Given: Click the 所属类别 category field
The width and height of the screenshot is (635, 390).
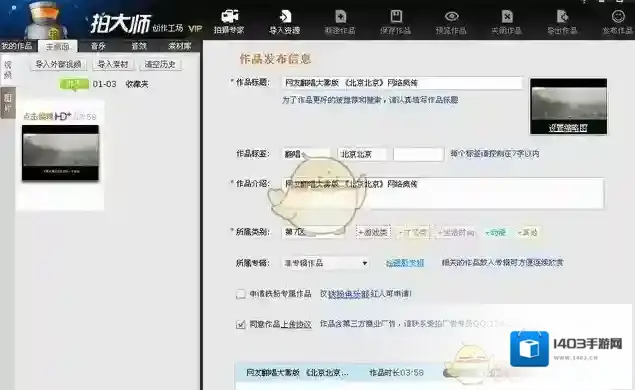Looking at the screenshot, I should [314, 232].
